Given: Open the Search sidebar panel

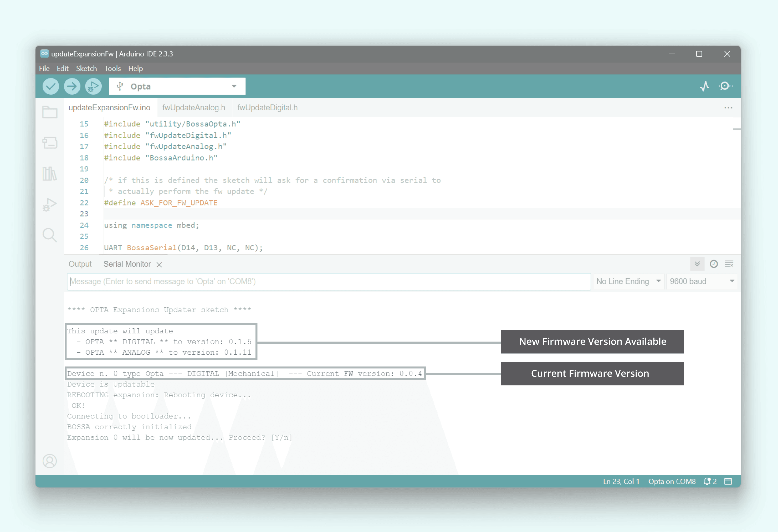Looking at the screenshot, I should coord(50,235).
